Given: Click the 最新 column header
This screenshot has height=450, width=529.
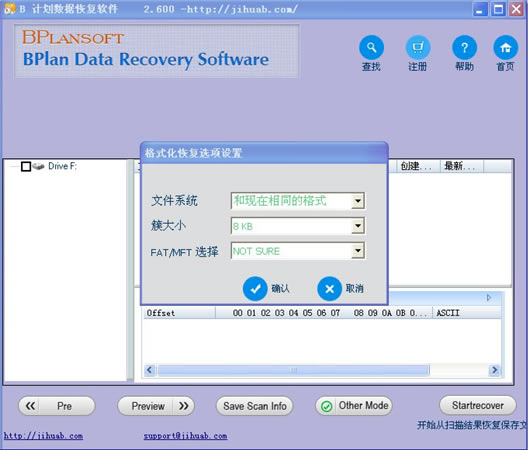Looking at the screenshot, I should (462, 166).
